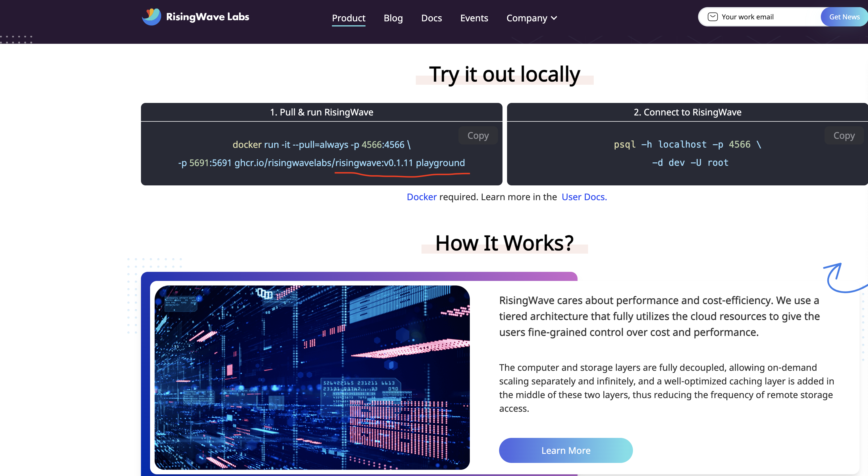Open the Events page
Screen dimensions: 868x476
point(474,18)
